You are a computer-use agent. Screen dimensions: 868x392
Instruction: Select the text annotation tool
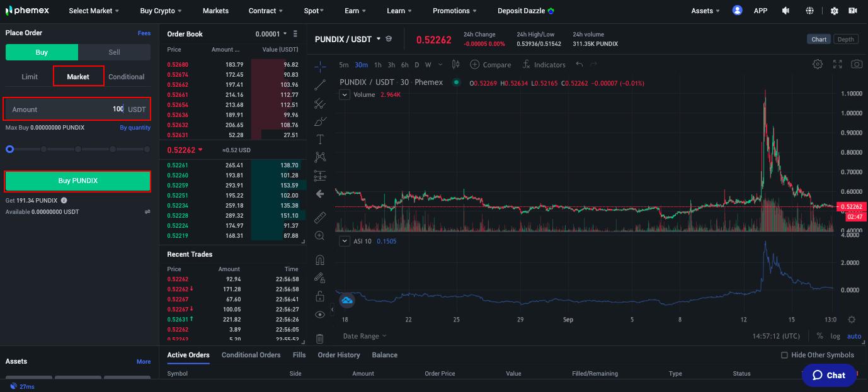pyautogui.click(x=319, y=138)
